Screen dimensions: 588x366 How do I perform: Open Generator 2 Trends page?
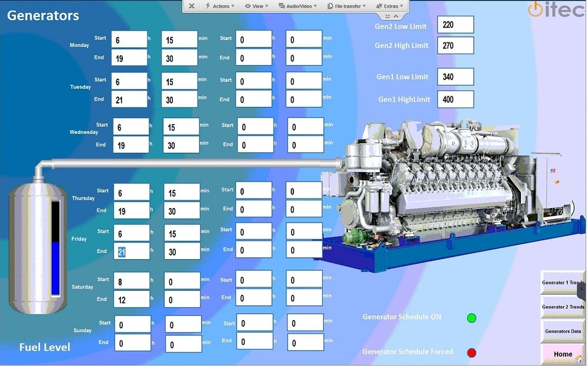click(562, 307)
